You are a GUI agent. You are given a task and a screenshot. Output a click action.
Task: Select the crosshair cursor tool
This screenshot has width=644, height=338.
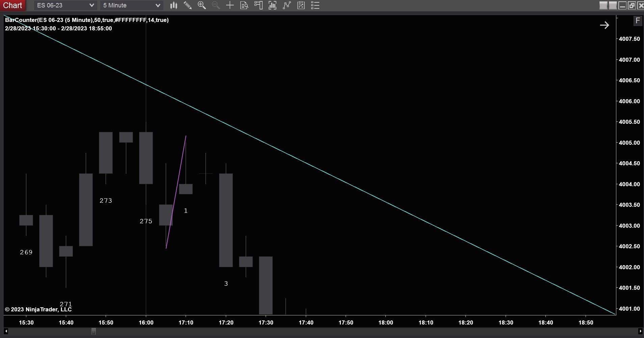coord(230,5)
